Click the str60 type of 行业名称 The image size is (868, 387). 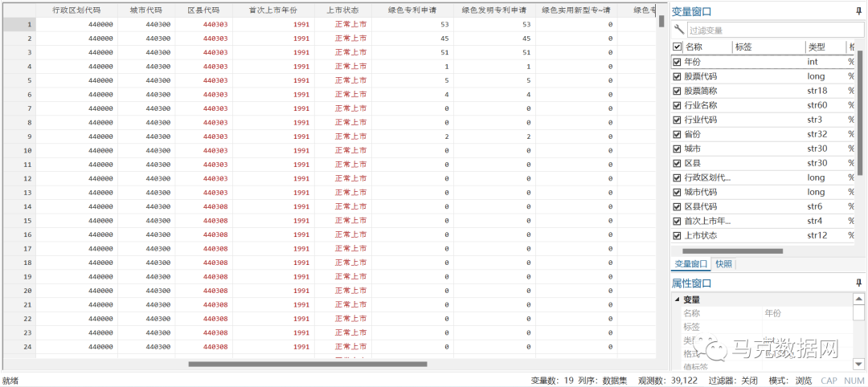tap(817, 105)
